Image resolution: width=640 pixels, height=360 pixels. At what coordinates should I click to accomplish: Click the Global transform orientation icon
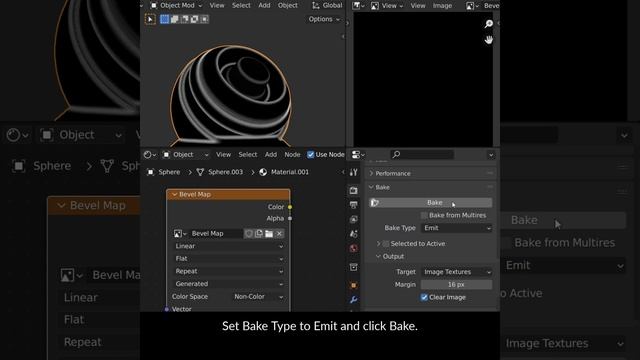pos(316,6)
